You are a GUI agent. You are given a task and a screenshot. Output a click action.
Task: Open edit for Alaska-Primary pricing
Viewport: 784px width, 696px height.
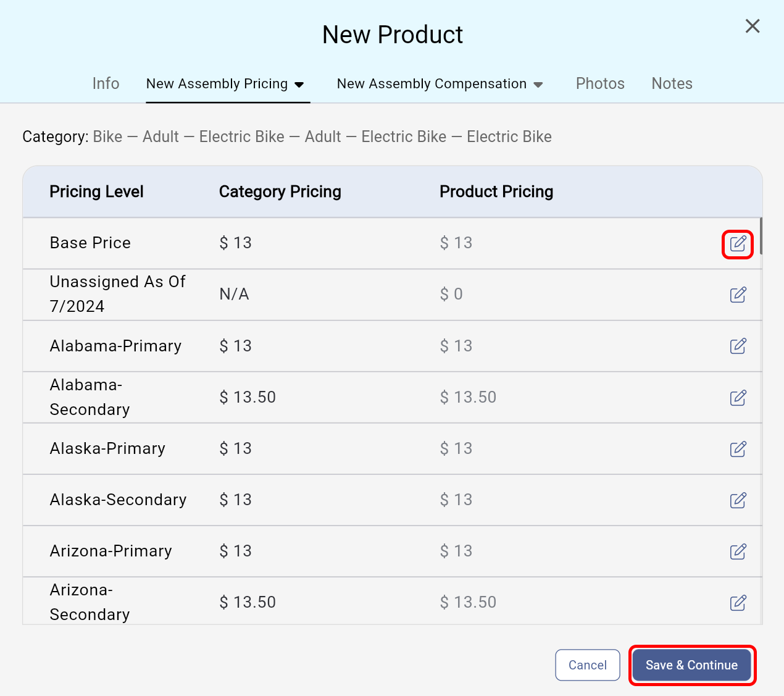tap(738, 449)
